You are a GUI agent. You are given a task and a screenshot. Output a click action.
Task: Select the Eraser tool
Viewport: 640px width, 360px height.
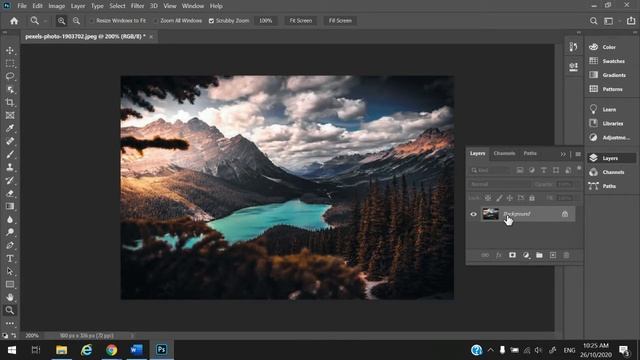coord(10,193)
